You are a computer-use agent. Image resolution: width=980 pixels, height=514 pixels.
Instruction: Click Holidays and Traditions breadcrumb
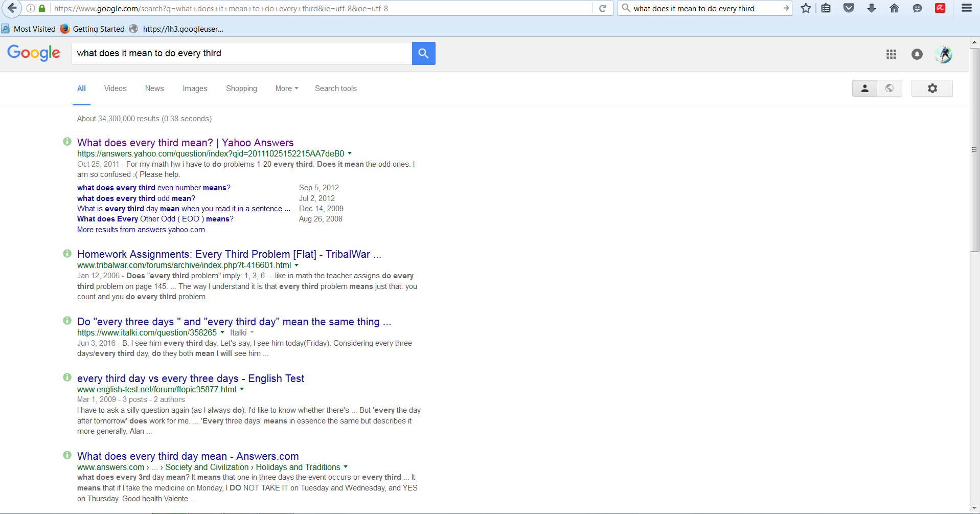coord(298,467)
